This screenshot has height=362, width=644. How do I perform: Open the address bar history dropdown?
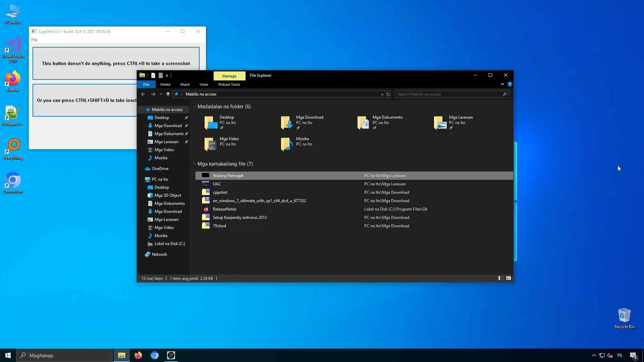382,94
